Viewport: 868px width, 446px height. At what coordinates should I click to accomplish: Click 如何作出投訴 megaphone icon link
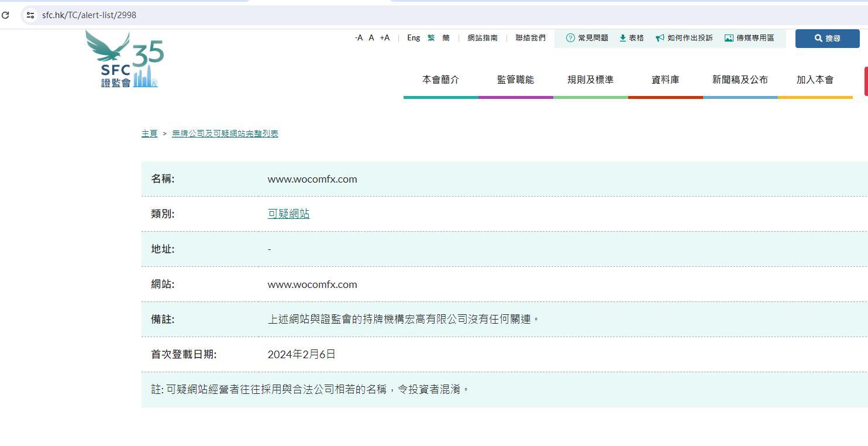point(684,38)
